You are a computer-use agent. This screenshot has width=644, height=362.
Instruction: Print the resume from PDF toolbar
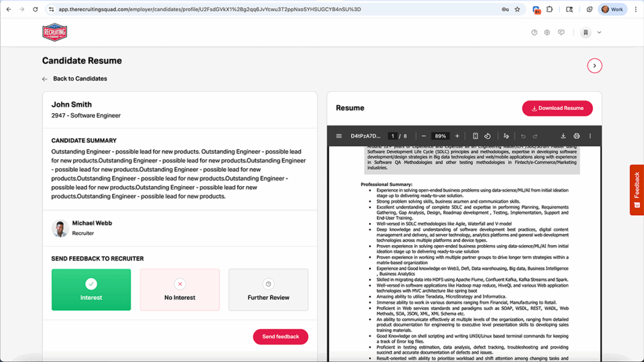[x=577, y=136]
